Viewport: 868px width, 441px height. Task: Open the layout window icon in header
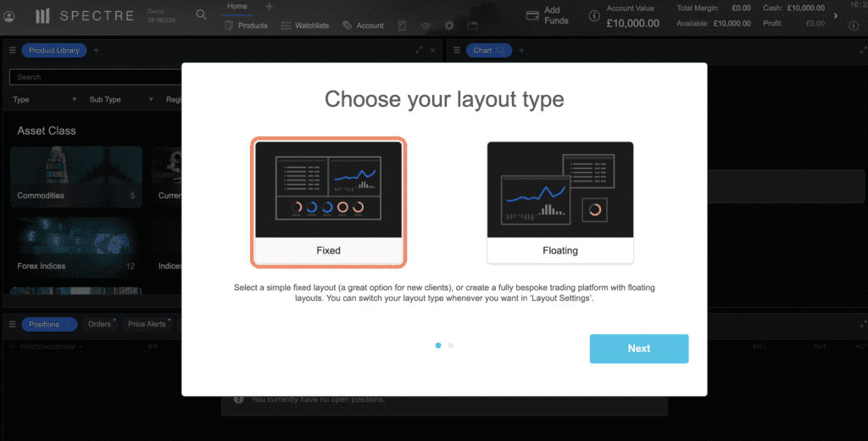point(472,25)
